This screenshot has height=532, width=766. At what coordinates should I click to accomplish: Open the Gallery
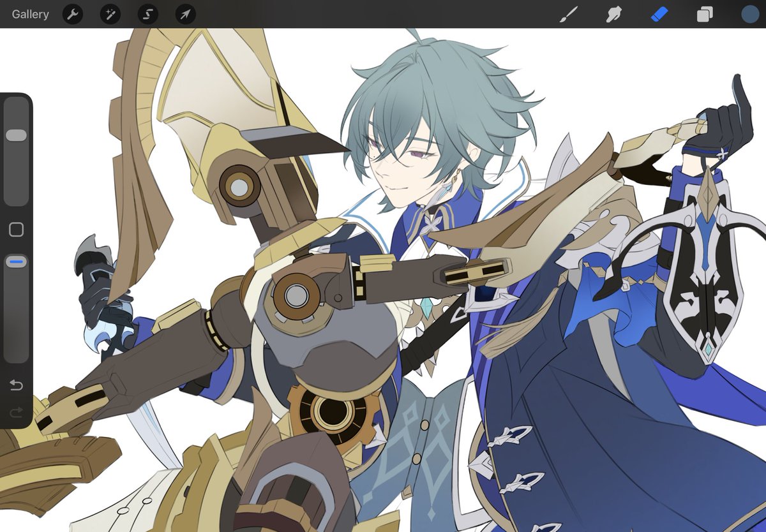click(30, 14)
